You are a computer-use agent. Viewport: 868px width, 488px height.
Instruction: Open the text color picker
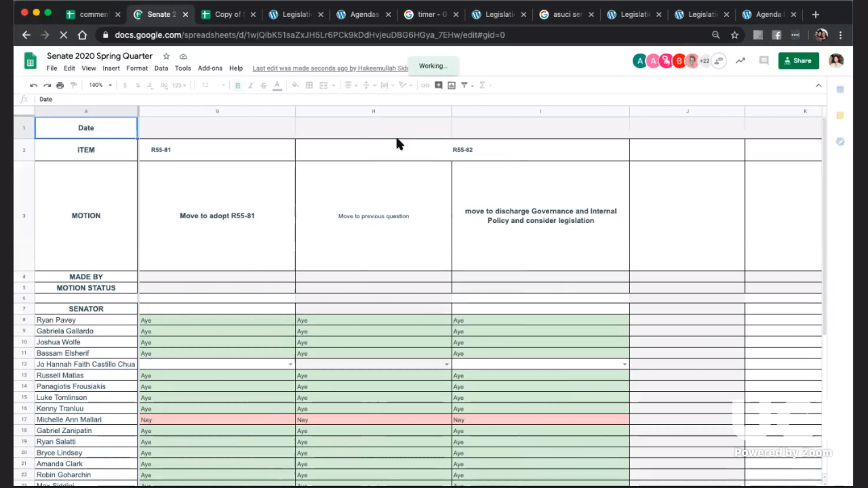coord(277,85)
